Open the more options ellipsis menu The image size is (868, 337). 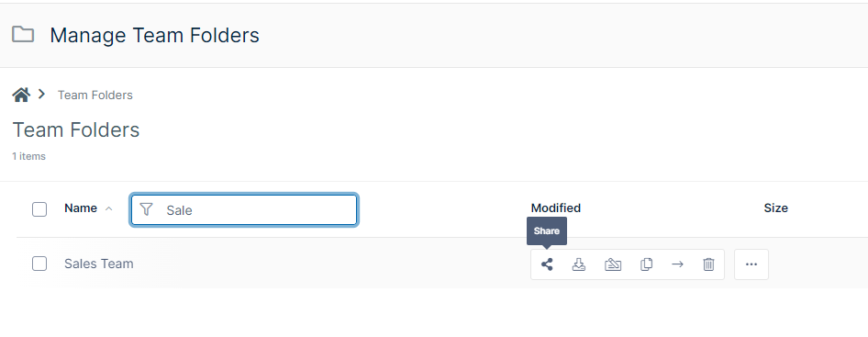[x=751, y=264]
